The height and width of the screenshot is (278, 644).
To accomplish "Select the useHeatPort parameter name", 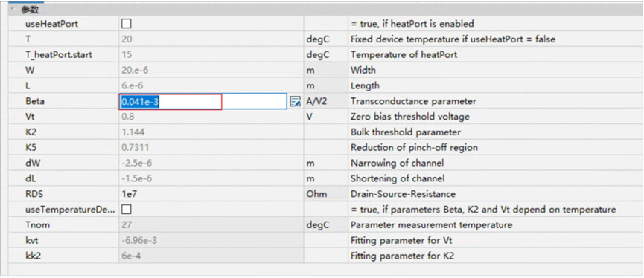I will pos(51,24).
